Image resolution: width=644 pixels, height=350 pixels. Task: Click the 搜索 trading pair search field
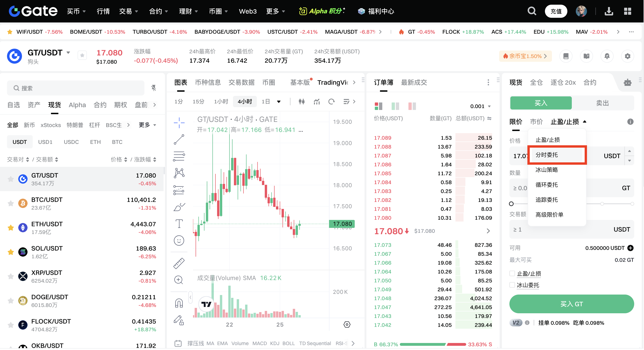[x=75, y=88]
